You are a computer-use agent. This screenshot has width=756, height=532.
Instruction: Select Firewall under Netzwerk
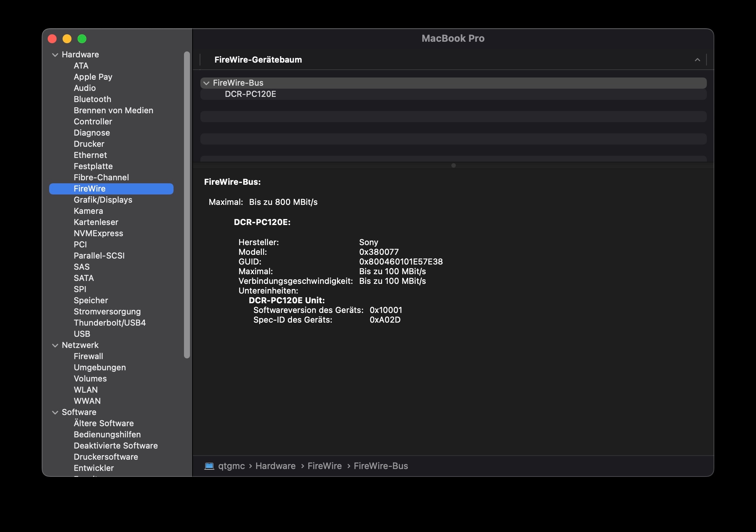pyautogui.click(x=88, y=356)
